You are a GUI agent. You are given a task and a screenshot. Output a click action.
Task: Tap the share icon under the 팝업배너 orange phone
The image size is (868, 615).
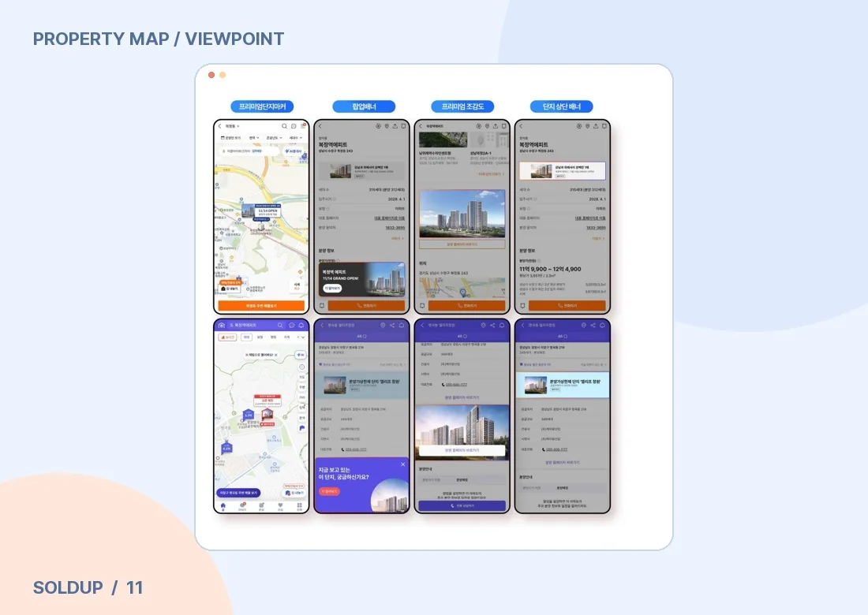(x=395, y=126)
